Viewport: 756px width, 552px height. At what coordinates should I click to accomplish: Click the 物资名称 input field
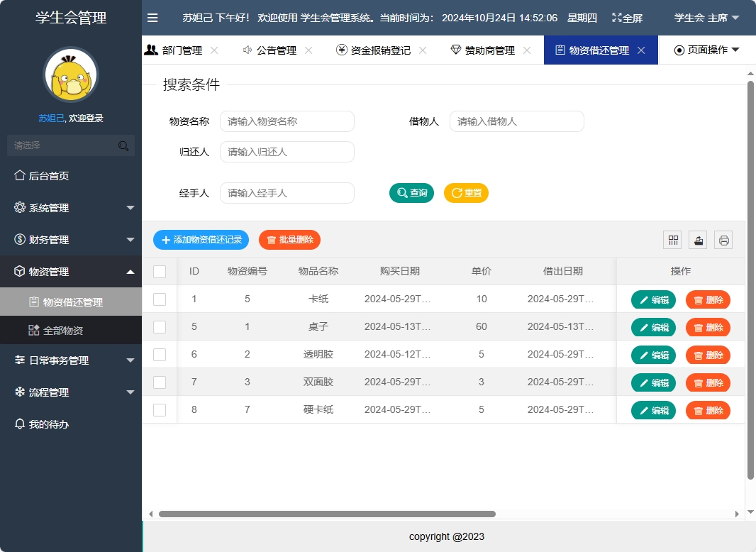[287, 121]
